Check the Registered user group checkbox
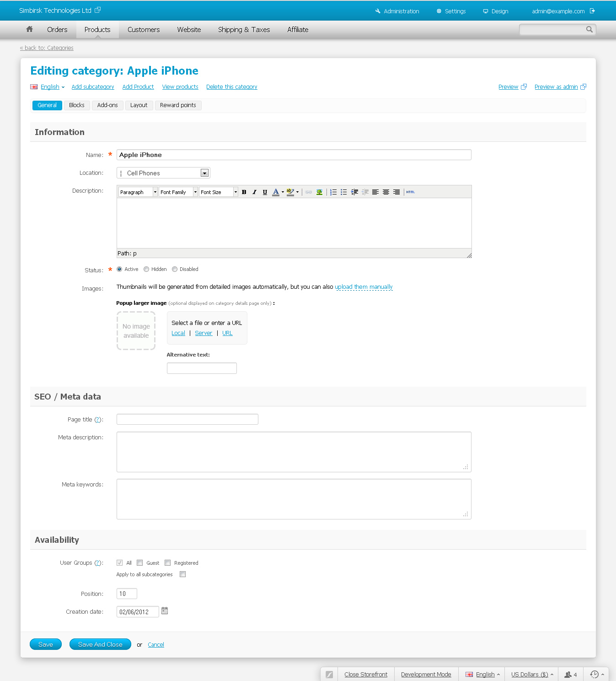 pyautogui.click(x=168, y=563)
